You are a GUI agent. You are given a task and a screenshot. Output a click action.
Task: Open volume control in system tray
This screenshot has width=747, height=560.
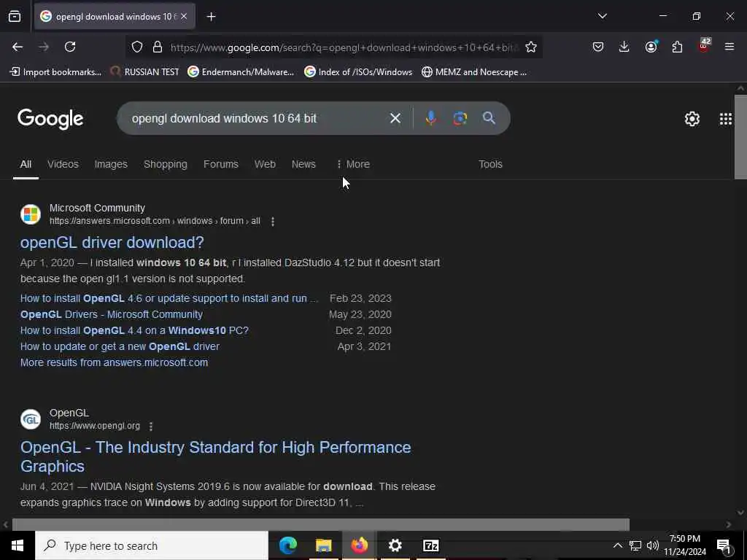[x=653, y=545]
